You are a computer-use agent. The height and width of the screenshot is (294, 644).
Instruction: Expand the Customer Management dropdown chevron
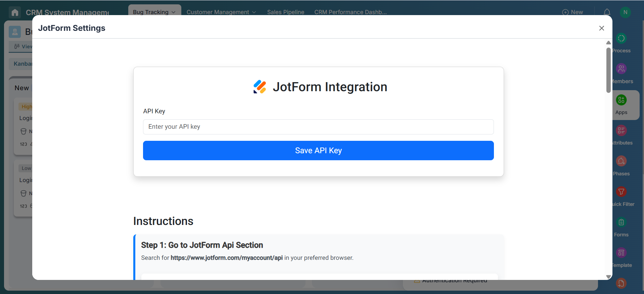tap(254, 12)
